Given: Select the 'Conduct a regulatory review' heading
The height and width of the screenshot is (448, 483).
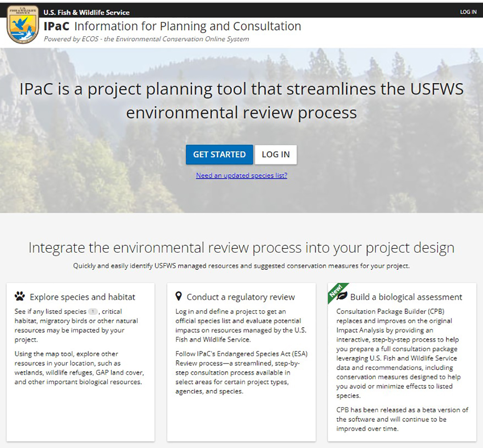Looking at the screenshot, I should 241,297.
